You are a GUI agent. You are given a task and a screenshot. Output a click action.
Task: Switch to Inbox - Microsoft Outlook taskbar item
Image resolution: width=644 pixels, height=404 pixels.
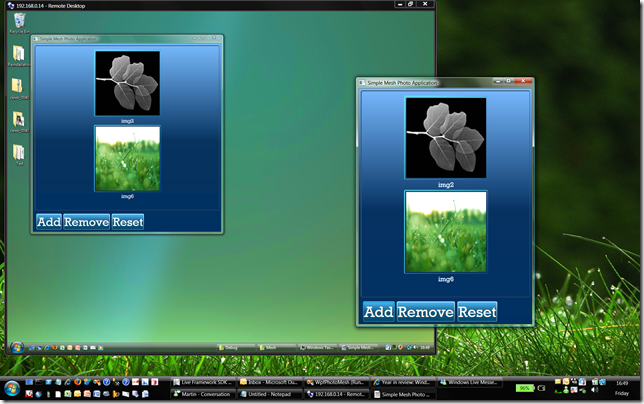coord(270,382)
